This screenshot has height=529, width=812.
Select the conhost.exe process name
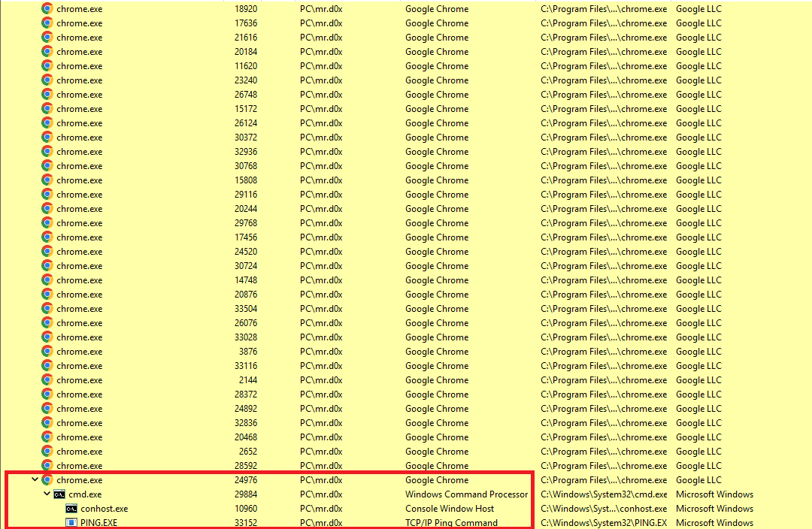click(104, 509)
